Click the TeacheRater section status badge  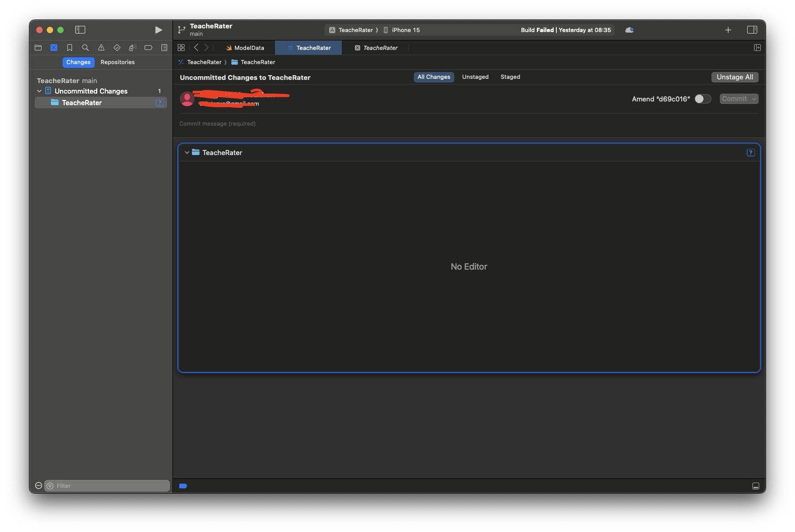click(x=751, y=152)
